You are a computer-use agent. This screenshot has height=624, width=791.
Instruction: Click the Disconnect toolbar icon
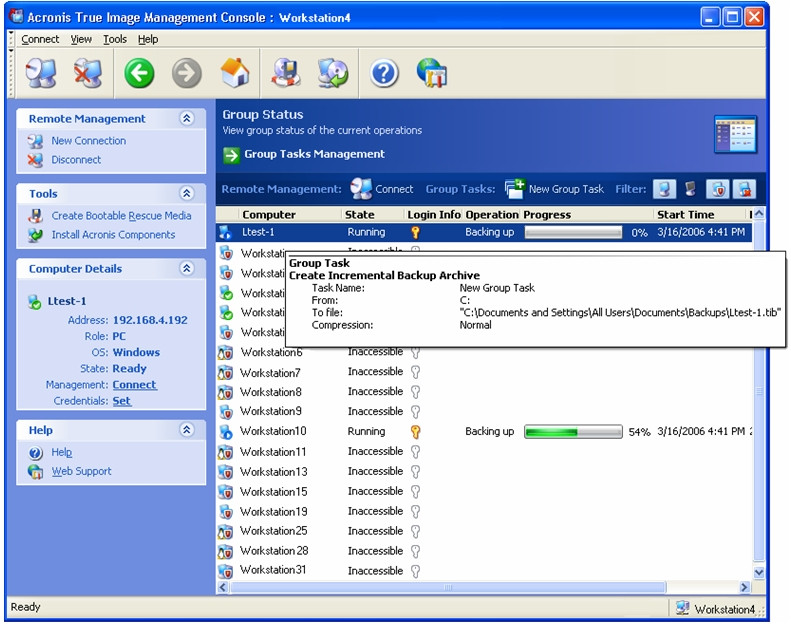point(88,74)
